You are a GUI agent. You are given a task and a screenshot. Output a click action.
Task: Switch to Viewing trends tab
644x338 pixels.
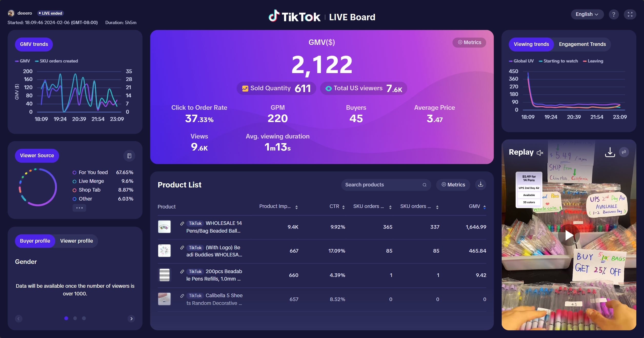531,44
